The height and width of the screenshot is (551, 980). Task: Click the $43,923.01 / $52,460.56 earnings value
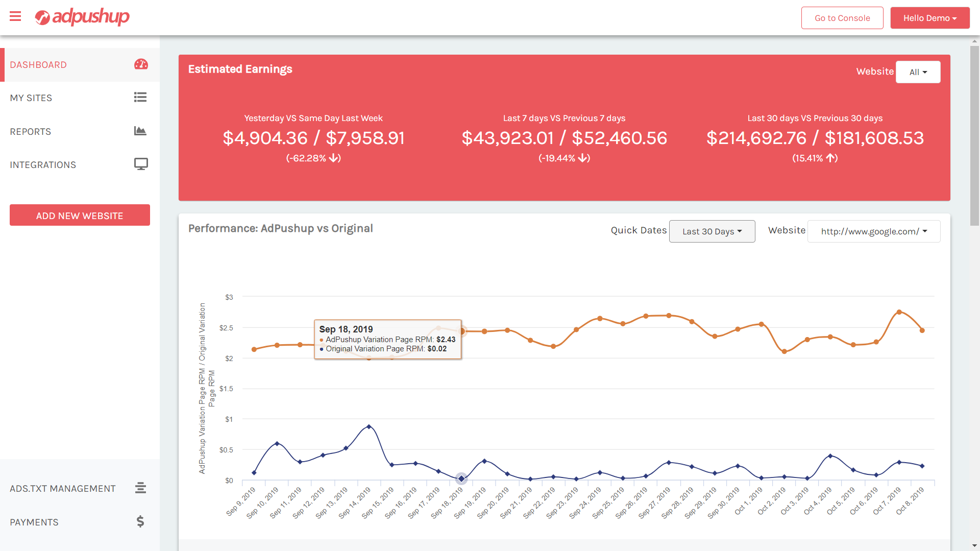[564, 138]
